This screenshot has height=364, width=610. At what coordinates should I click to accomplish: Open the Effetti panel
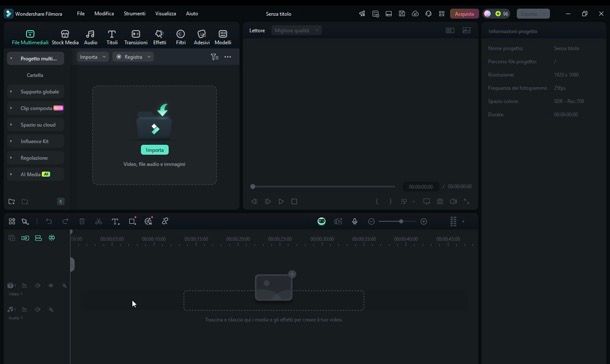tap(159, 37)
